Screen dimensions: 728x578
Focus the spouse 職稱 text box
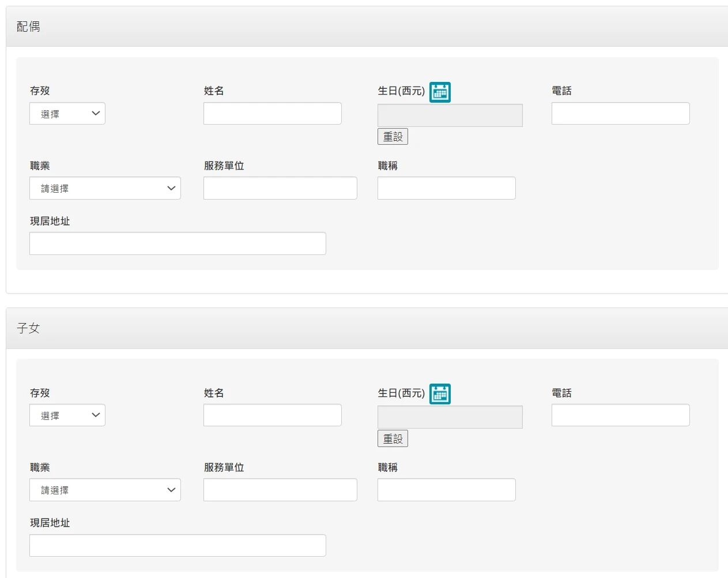pos(446,188)
